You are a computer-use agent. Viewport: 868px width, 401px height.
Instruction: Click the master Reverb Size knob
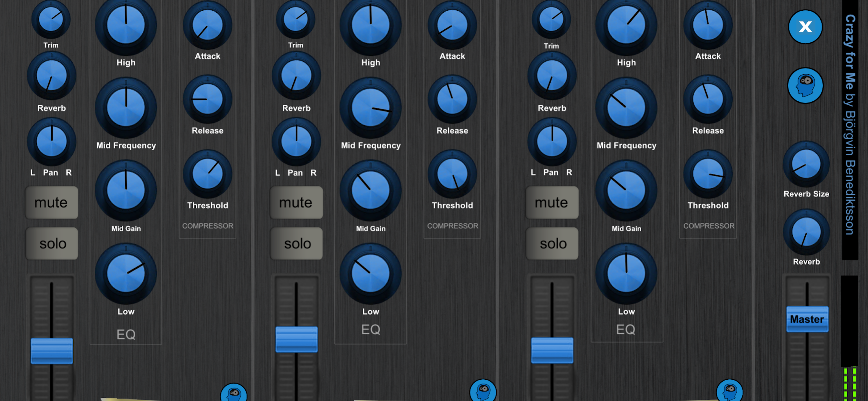(806, 164)
